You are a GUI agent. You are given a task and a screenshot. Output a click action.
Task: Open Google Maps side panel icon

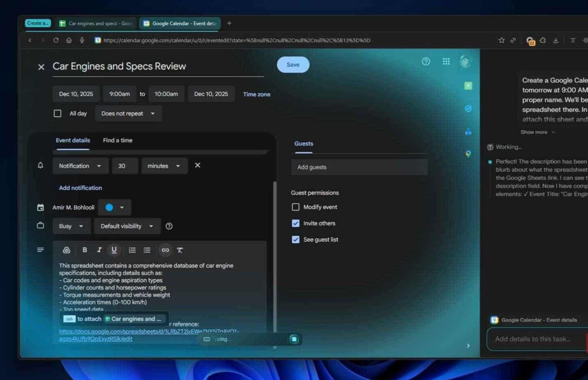tap(468, 154)
